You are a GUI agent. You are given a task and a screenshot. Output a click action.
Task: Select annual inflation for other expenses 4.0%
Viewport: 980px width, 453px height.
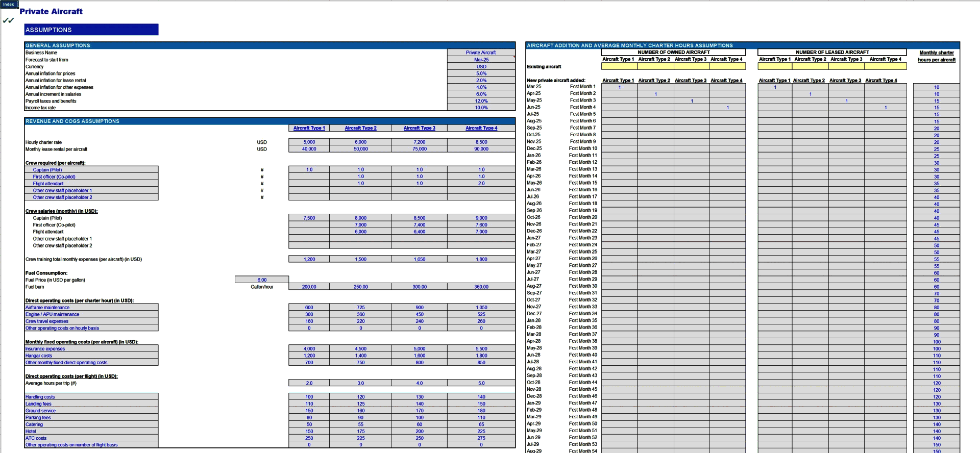click(481, 87)
